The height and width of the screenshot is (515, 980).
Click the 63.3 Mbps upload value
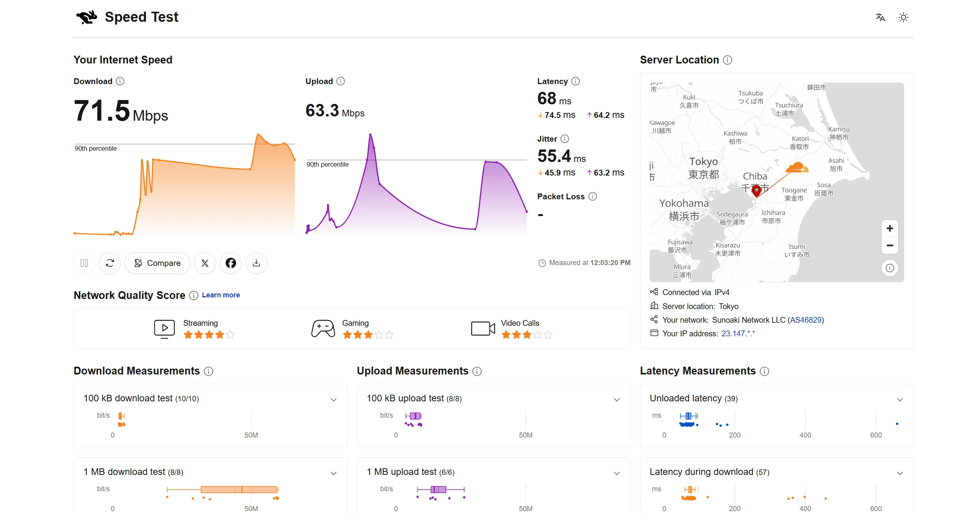[x=335, y=111]
